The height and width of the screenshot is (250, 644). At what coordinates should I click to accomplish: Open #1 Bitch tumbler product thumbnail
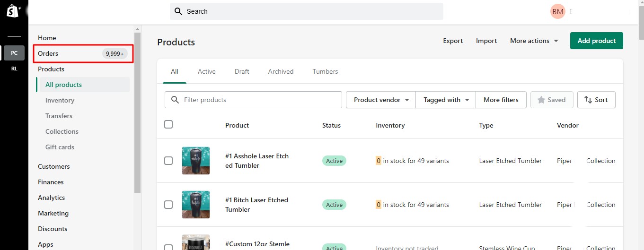click(196, 205)
